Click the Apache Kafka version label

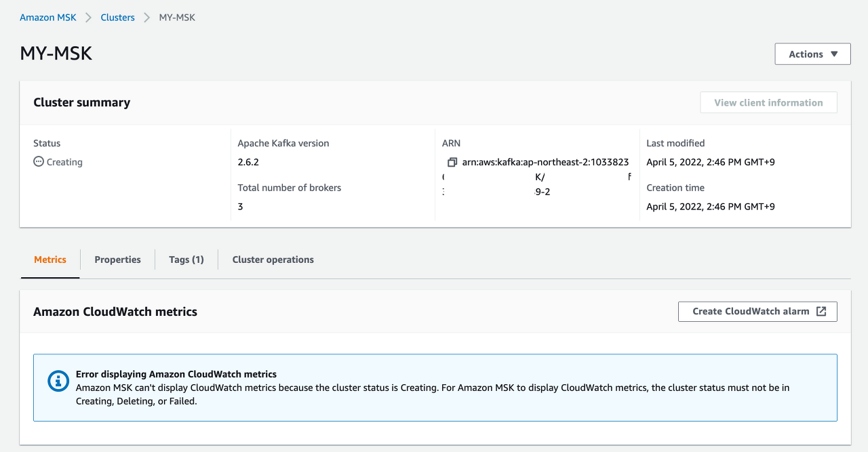pyautogui.click(x=283, y=143)
